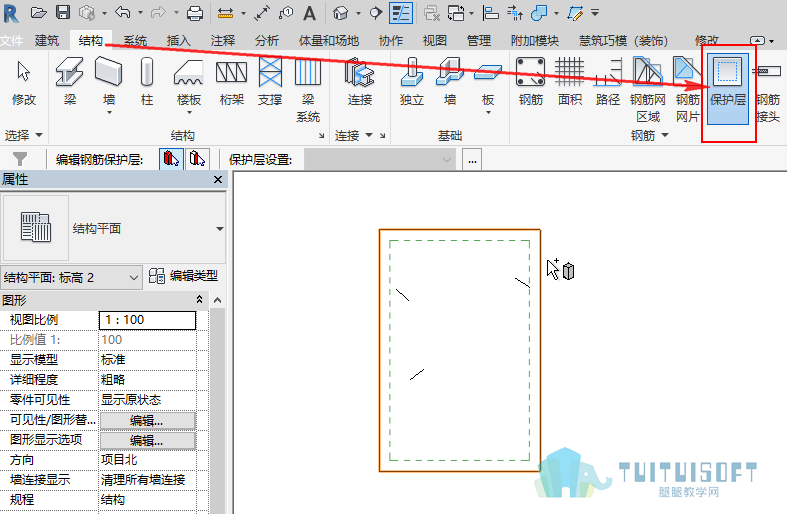The width and height of the screenshot is (787, 514).
Task: Open the 体量和场地 ribbon tab
Action: point(329,40)
